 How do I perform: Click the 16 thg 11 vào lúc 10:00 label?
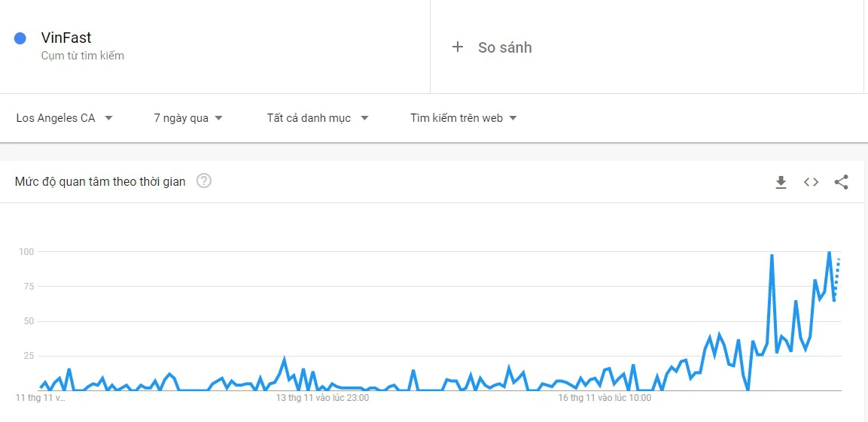coord(605,398)
